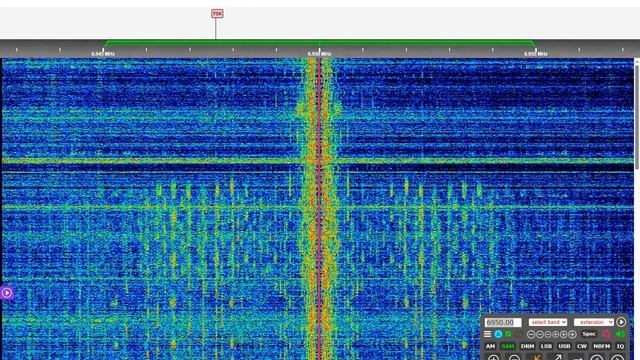The height and width of the screenshot is (360, 640).
Task: Click the purple play button at left edge
Action: (7, 293)
